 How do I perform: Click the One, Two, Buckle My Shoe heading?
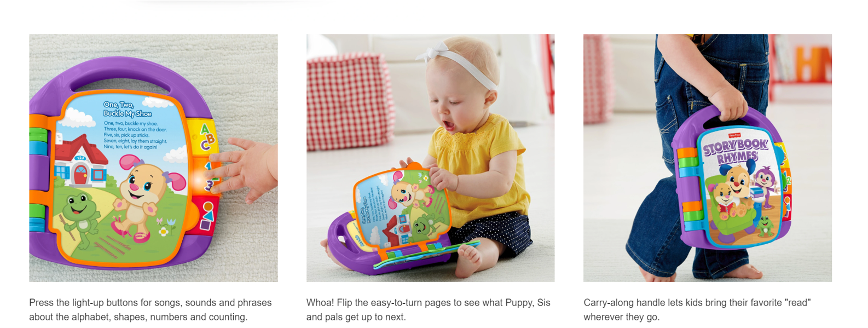[128, 108]
